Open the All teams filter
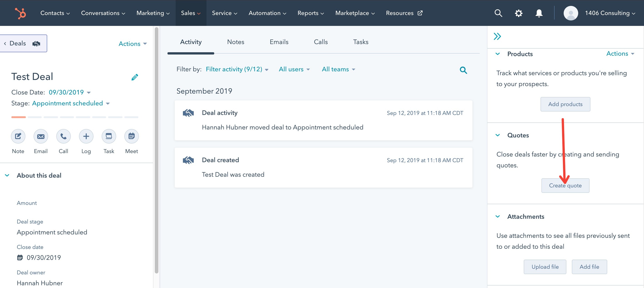 click(339, 69)
